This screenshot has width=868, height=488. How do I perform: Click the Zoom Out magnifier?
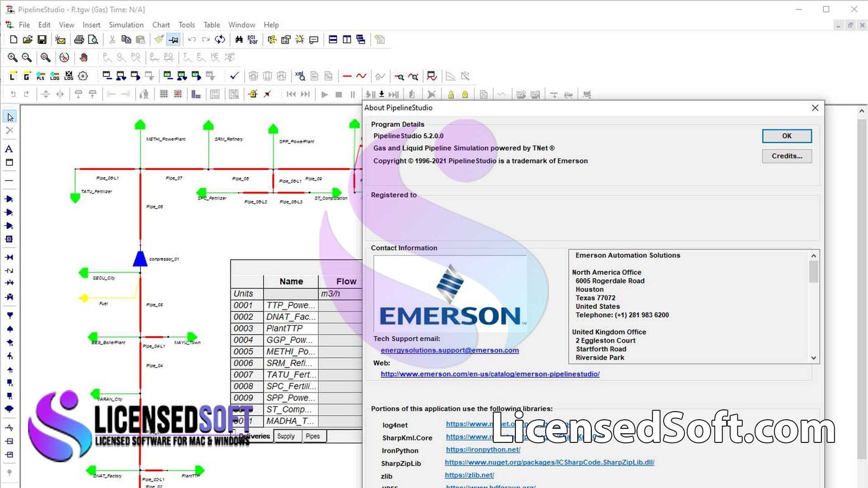27,57
